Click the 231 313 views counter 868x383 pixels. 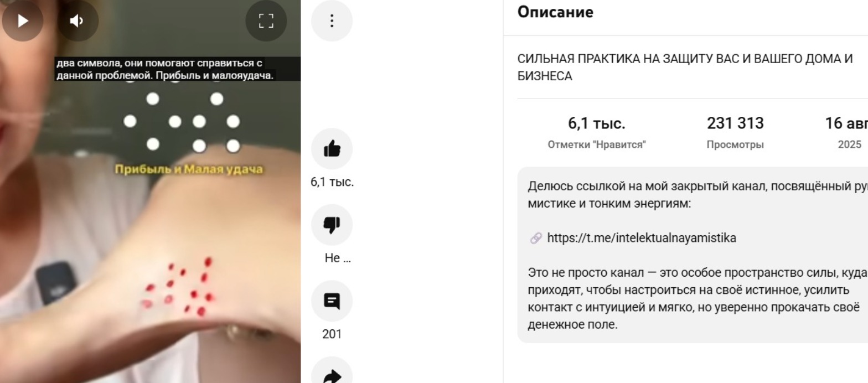[x=735, y=123]
